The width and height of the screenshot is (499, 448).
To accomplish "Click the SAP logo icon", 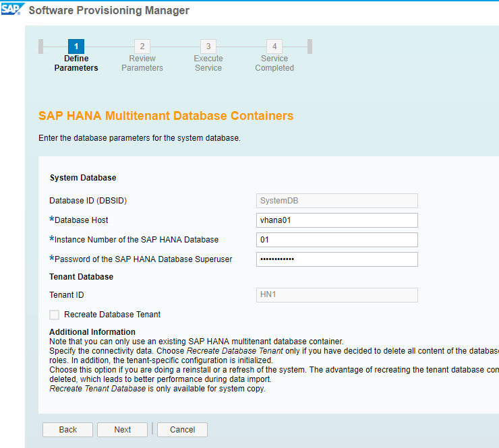I will pos(12,9).
